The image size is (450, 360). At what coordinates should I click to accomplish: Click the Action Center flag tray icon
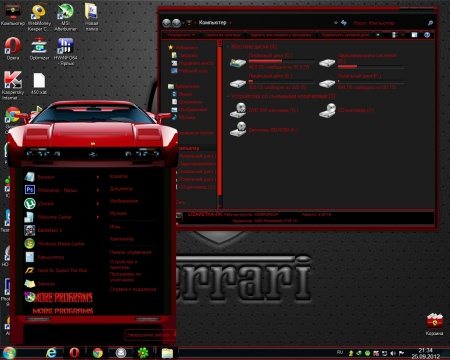(x=401, y=353)
